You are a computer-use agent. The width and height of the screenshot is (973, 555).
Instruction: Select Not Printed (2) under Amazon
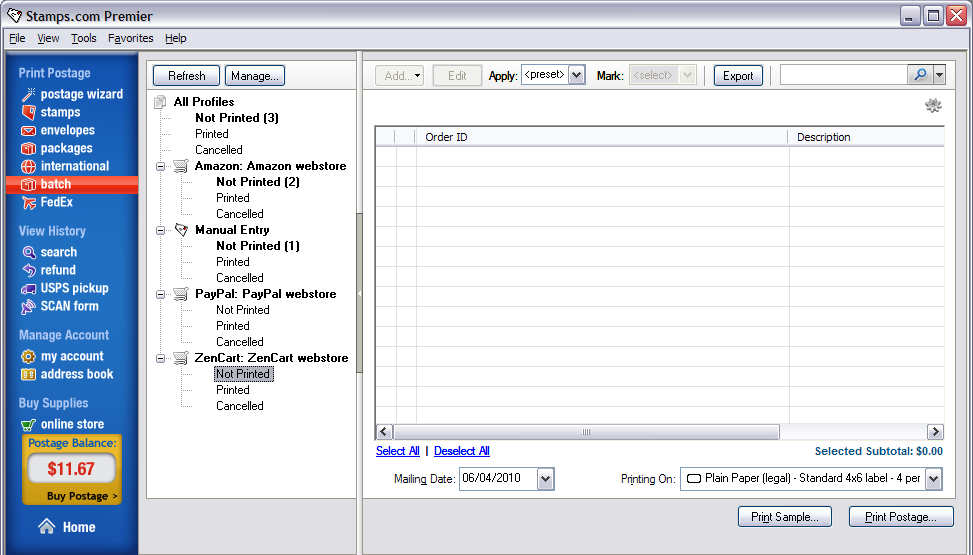point(257,182)
